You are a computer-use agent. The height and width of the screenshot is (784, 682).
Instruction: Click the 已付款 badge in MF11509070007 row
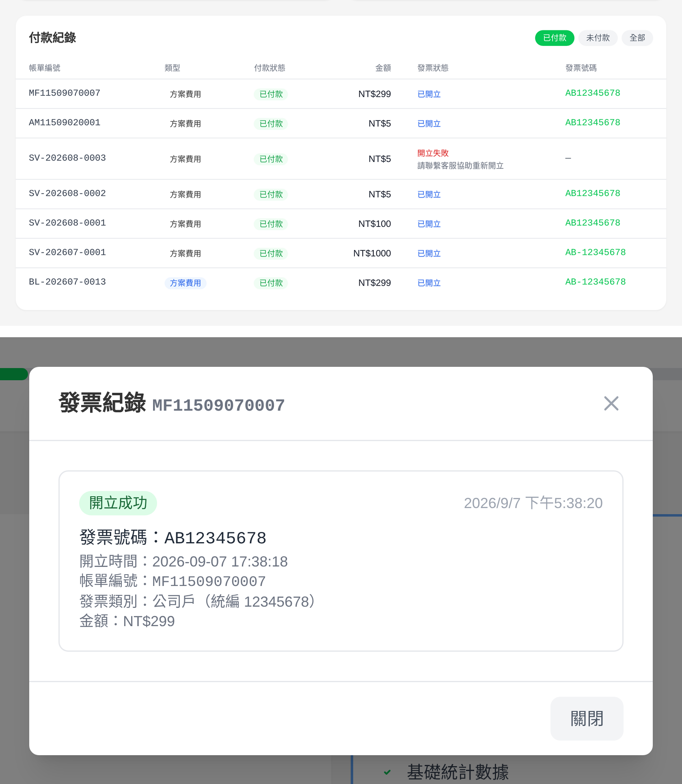[271, 94]
